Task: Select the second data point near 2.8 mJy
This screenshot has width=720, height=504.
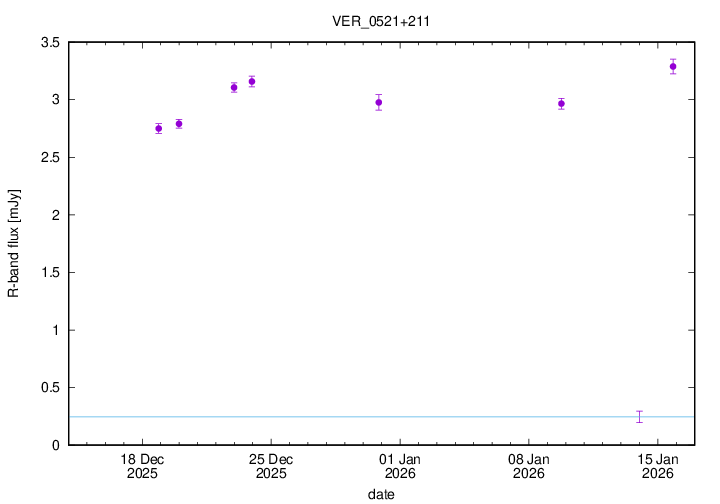Action: pos(179,124)
